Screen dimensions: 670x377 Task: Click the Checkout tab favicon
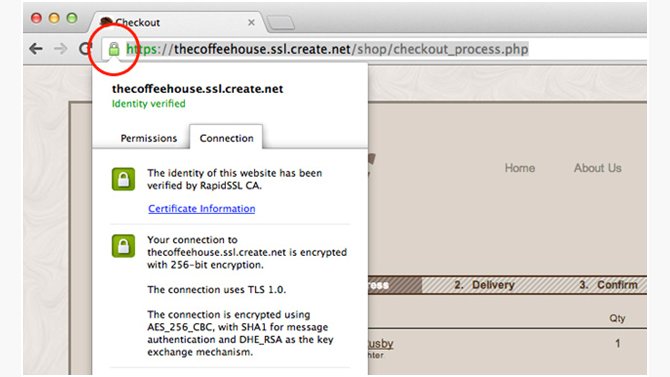106,21
